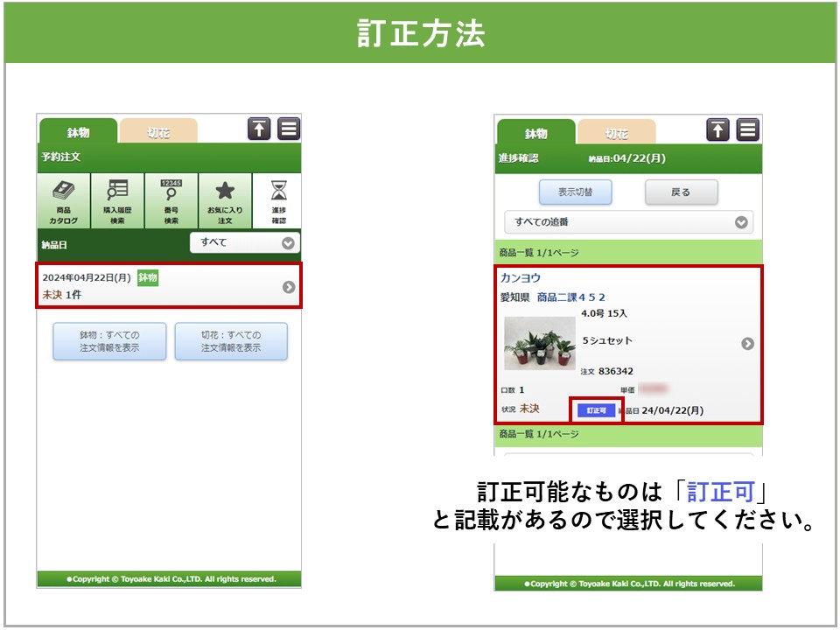The image size is (840, 630).
Task: Click chevron arrow beside 5シュセット product
Action: click(x=747, y=343)
